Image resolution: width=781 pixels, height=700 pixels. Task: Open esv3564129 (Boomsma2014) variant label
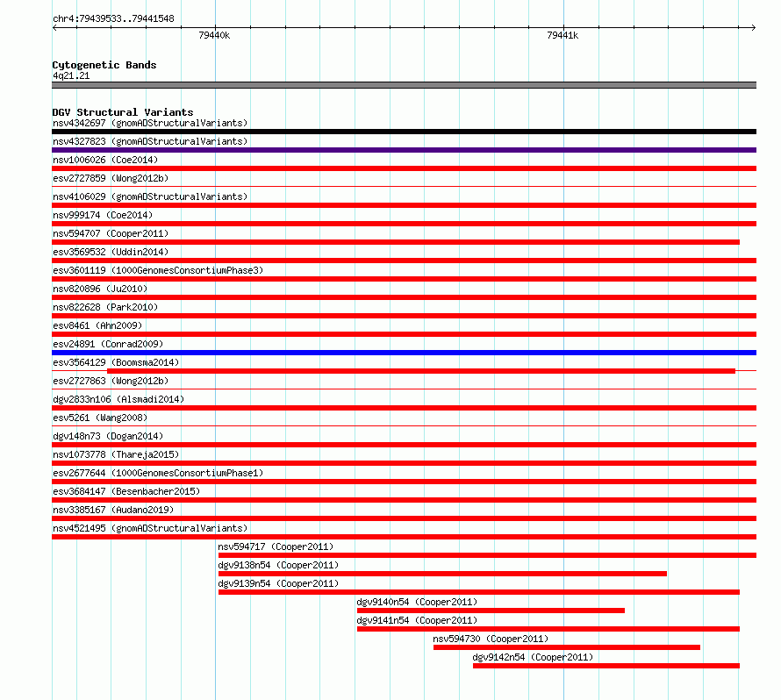point(116,362)
